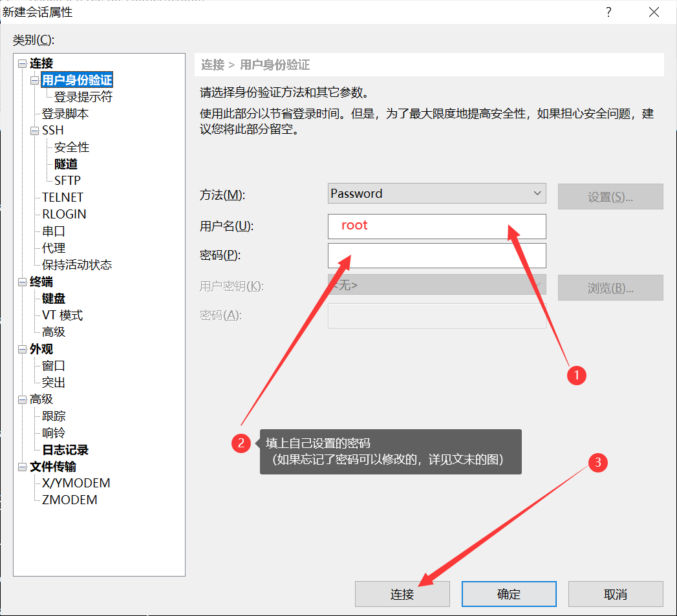Click the 浏览(B)... button
Image resolution: width=677 pixels, height=616 pixels.
(x=610, y=288)
